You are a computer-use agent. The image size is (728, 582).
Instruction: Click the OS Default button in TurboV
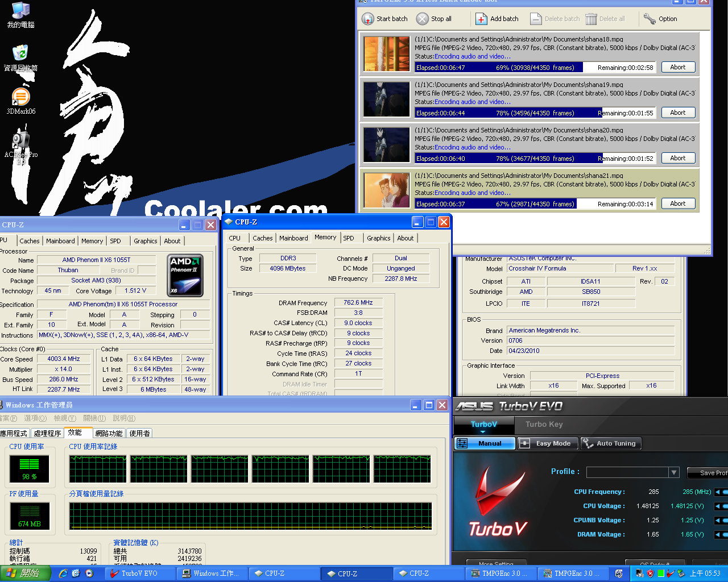click(x=654, y=563)
